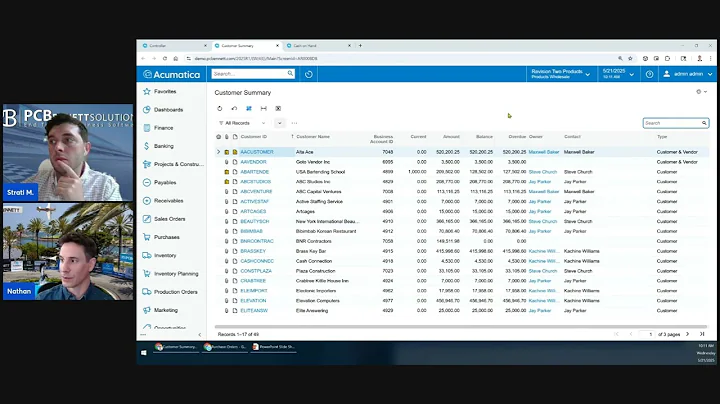This screenshot has height=404, width=720.
Task: Go to the next page of records
Action: pos(687,334)
